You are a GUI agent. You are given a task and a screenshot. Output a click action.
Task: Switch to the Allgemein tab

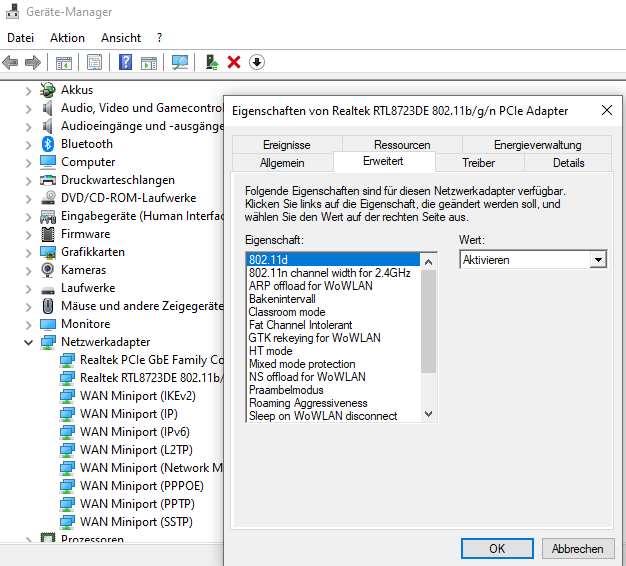[x=282, y=163]
